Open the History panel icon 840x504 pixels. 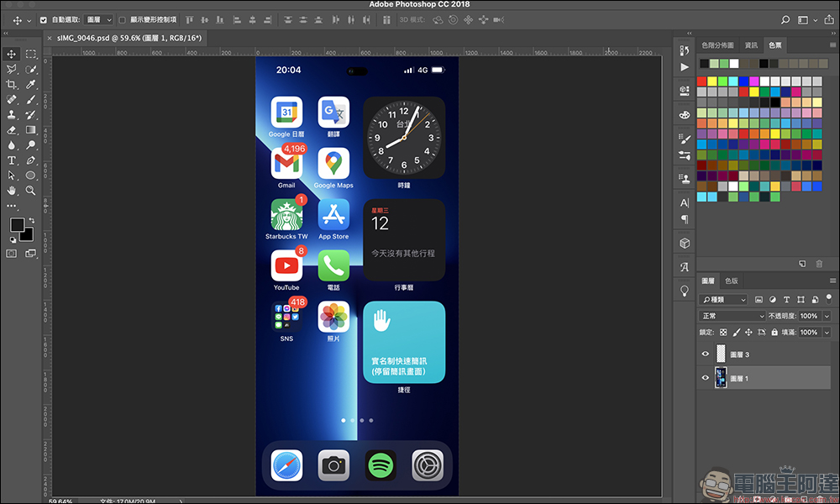pos(684,50)
